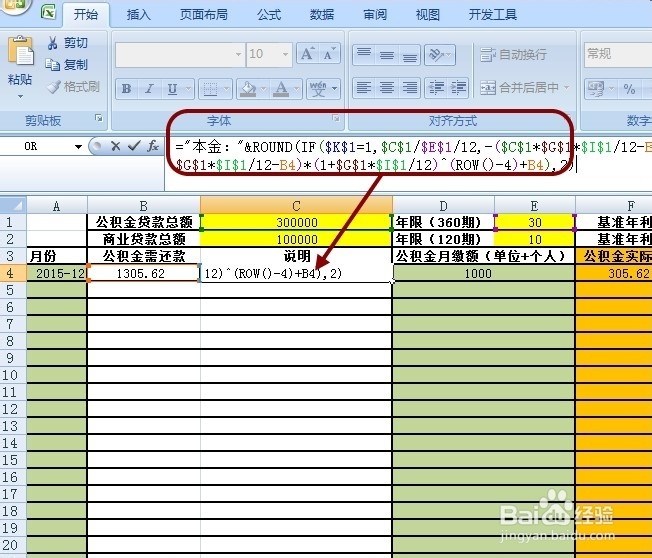
Task: Click cell C1 containing 300000
Action: [x=296, y=222]
